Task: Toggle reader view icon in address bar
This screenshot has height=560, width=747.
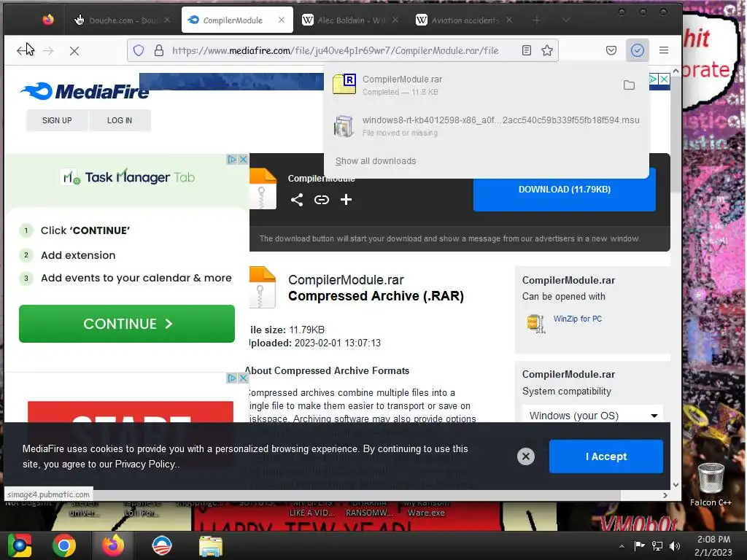Action: click(527, 50)
